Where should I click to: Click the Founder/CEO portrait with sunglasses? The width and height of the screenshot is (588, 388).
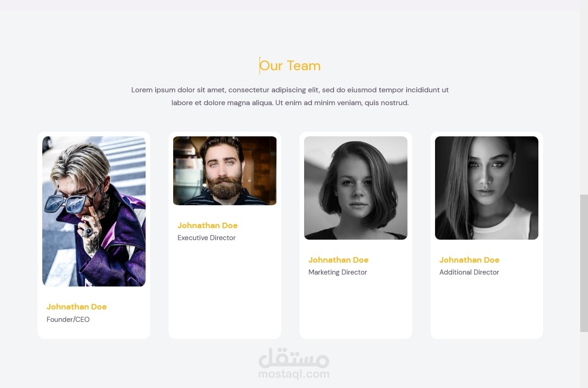click(94, 211)
